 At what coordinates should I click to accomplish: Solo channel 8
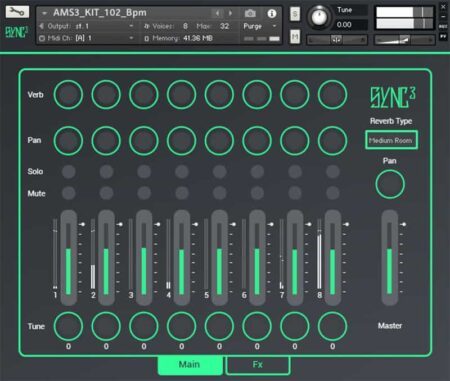point(333,172)
